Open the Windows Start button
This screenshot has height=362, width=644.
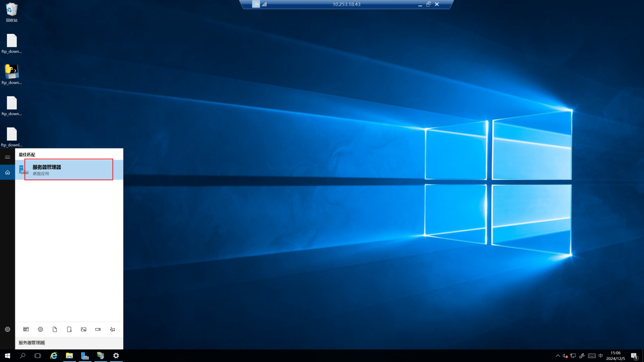(x=8, y=356)
